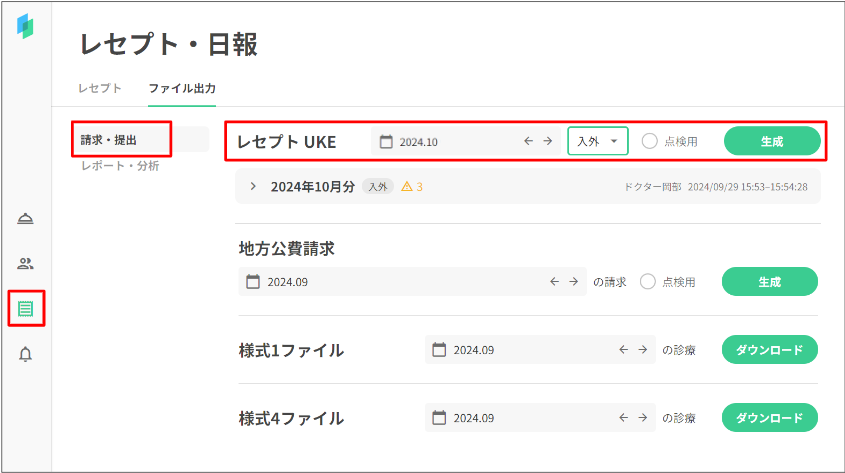This screenshot has height=473, width=845.
Task: Select the ファイル出力 tab
Action: click(x=182, y=88)
